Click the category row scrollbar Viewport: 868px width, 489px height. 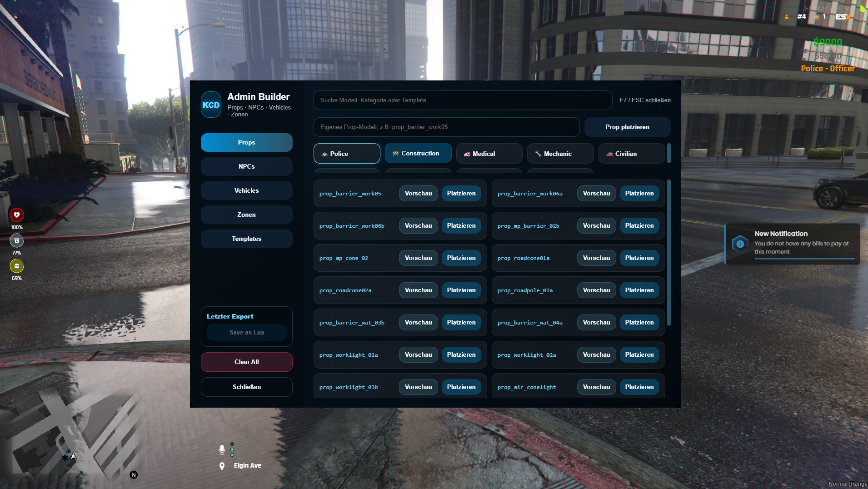pyautogui.click(x=669, y=154)
